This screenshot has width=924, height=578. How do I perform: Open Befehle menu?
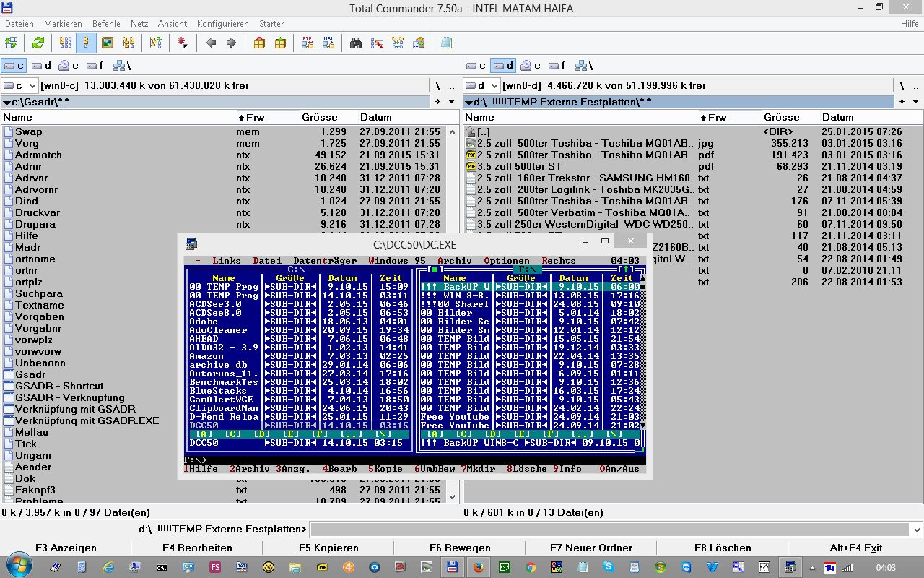pyautogui.click(x=105, y=24)
